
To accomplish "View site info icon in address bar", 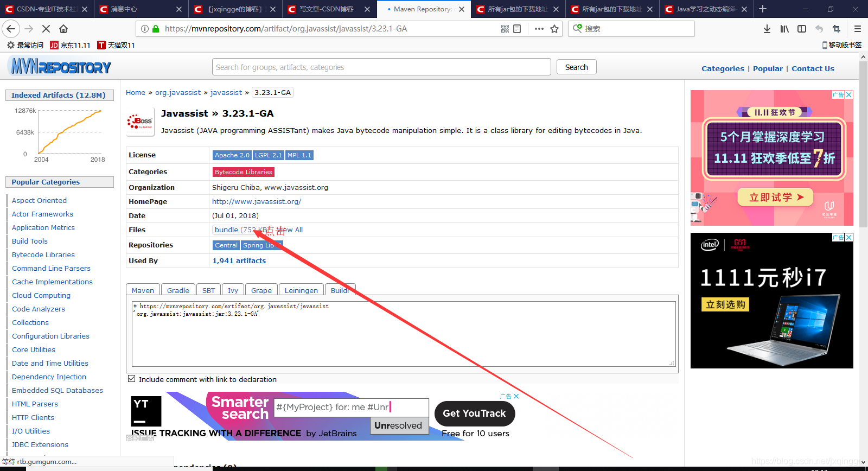I will (145, 29).
